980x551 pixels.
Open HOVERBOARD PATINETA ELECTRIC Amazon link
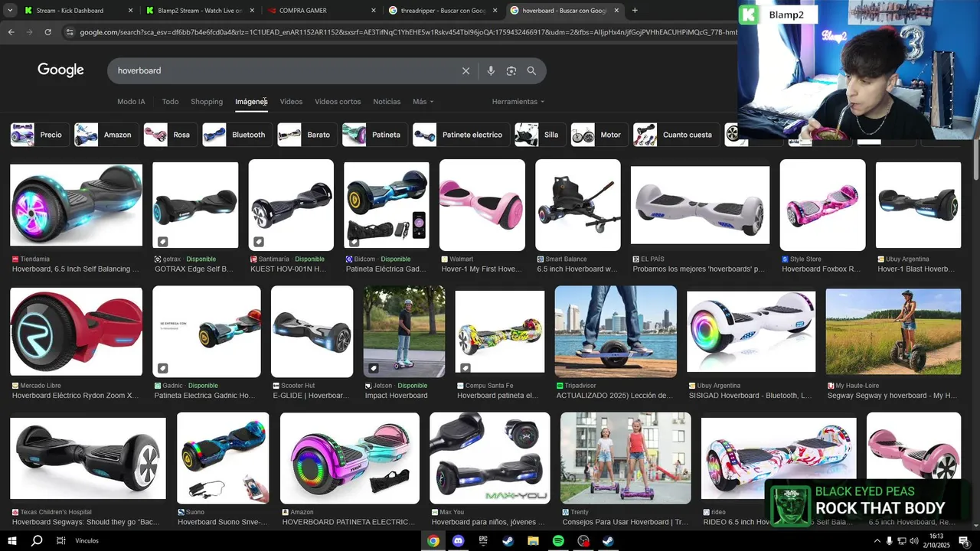point(348,522)
